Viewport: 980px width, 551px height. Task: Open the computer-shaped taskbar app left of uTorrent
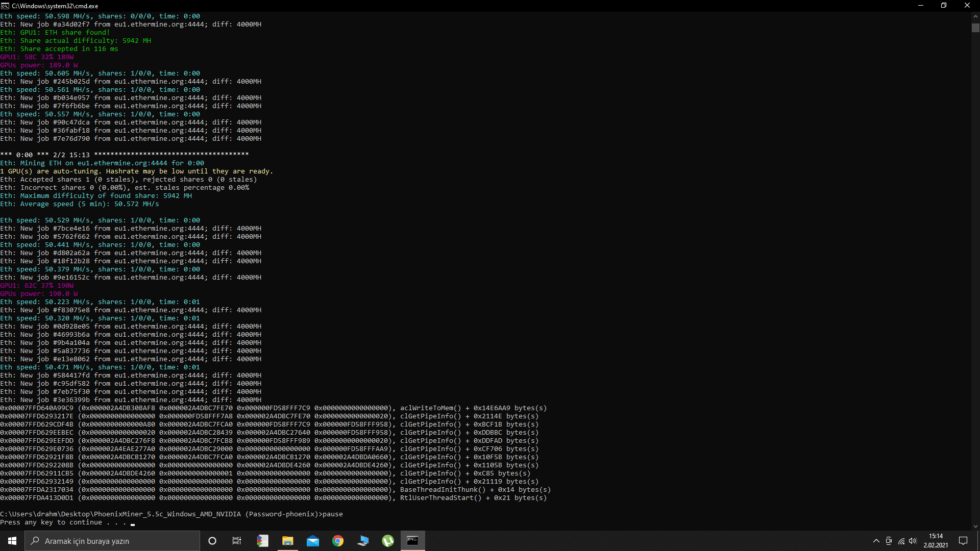click(363, 541)
